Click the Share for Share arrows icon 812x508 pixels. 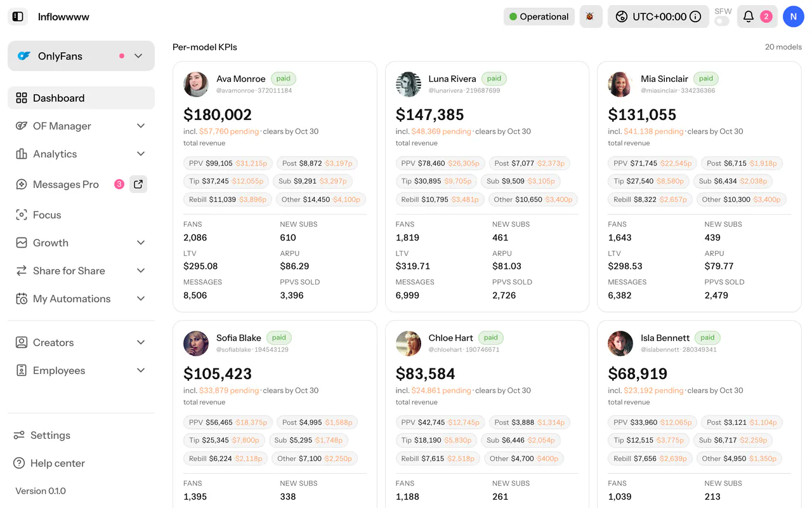pyautogui.click(x=22, y=271)
